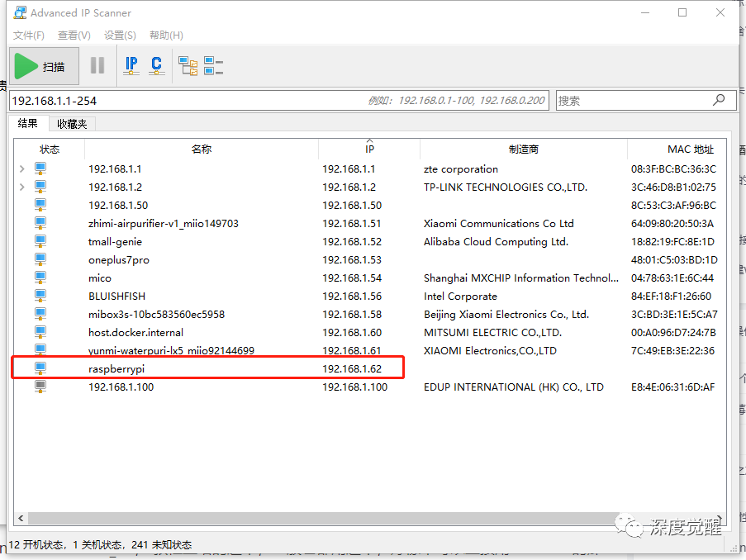This screenshot has height=560, width=746.
Task: Select the offline 192.168.1.100 device icon
Action: click(40, 387)
